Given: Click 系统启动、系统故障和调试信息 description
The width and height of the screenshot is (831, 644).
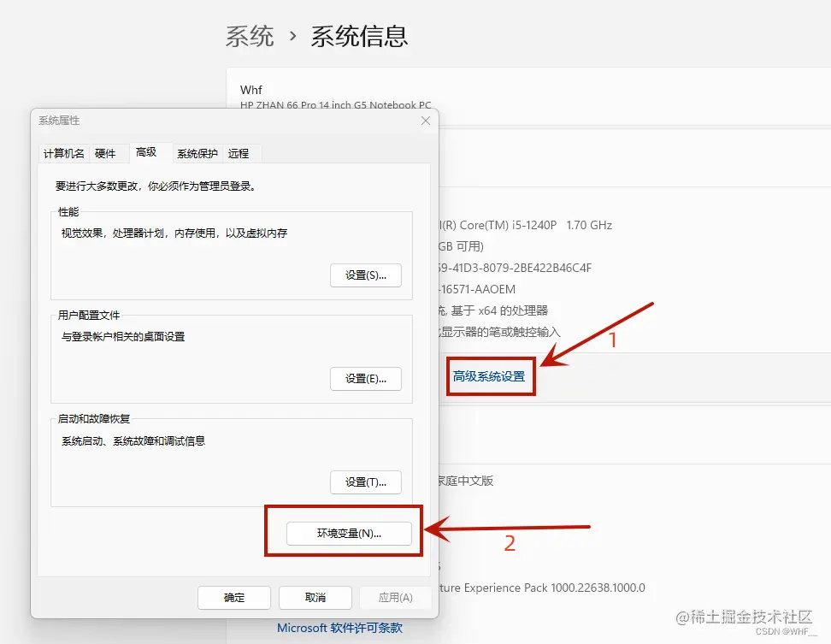Looking at the screenshot, I should point(133,441).
